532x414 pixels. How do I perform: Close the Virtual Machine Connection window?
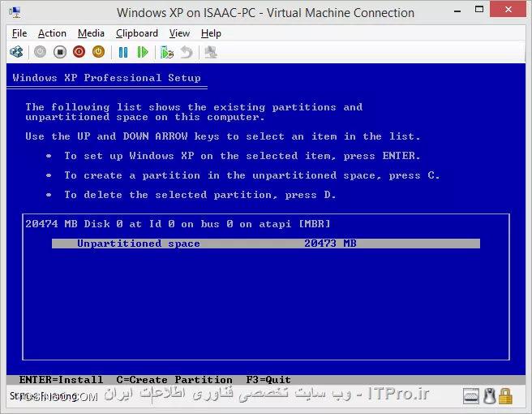click(x=508, y=9)
